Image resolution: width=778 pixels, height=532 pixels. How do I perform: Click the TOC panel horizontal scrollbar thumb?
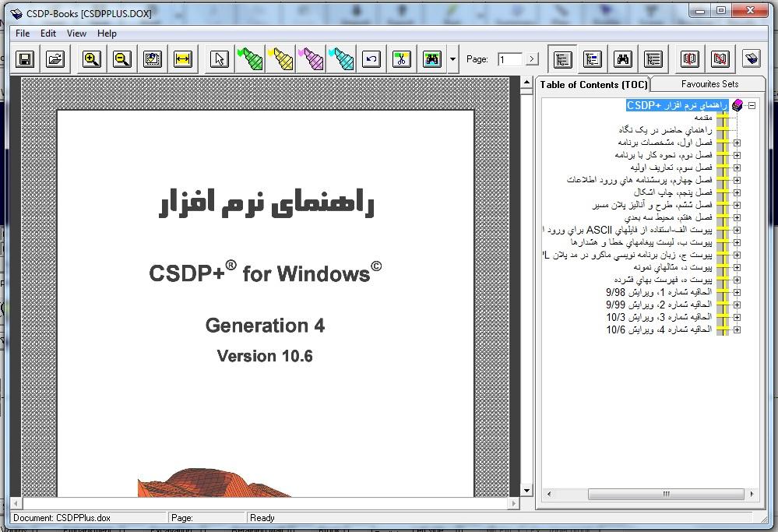coord(666,494)
